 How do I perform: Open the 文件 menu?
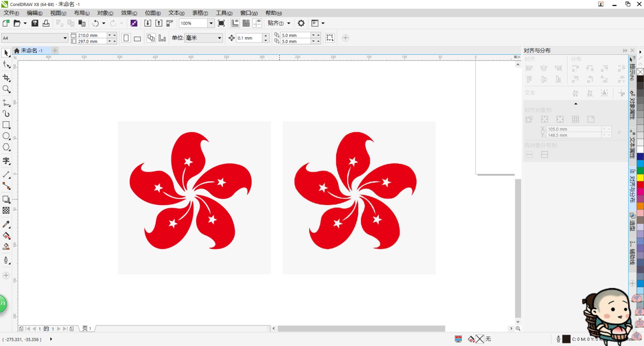click(11, 13)
